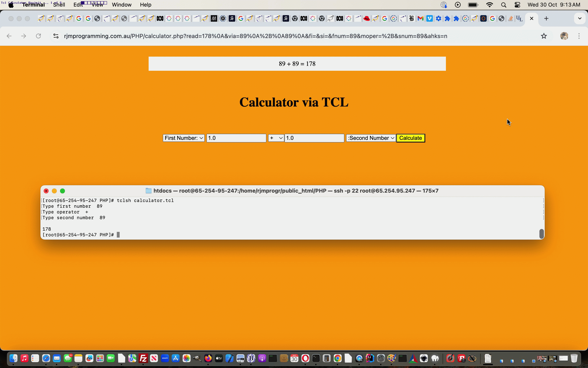
Task: Click the result text 89 + 89 = 178
Action: 297,64
